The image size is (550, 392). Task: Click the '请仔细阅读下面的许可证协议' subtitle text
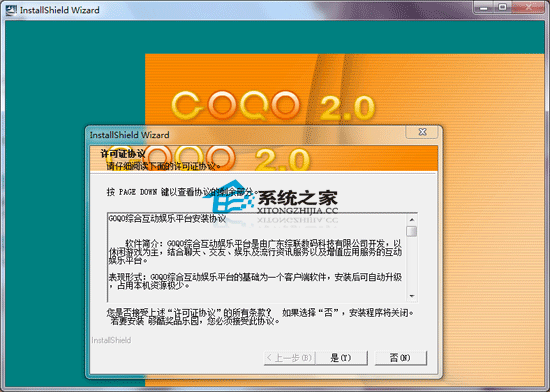click(164, 166)
